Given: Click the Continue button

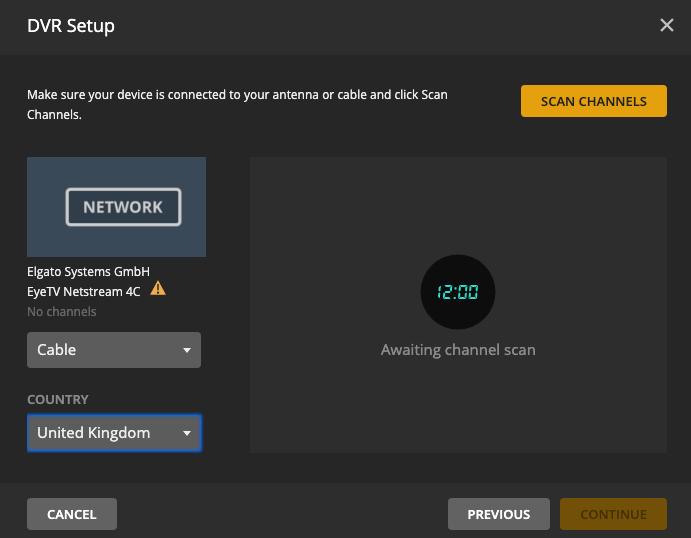Looking at the screenshot, I should tap(613, 514).
